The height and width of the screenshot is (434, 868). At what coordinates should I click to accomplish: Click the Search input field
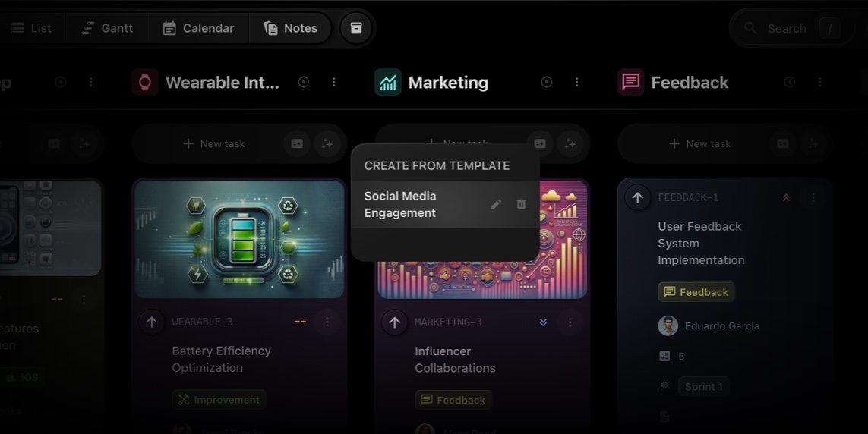pyautogui.click(x=787, y=28)
